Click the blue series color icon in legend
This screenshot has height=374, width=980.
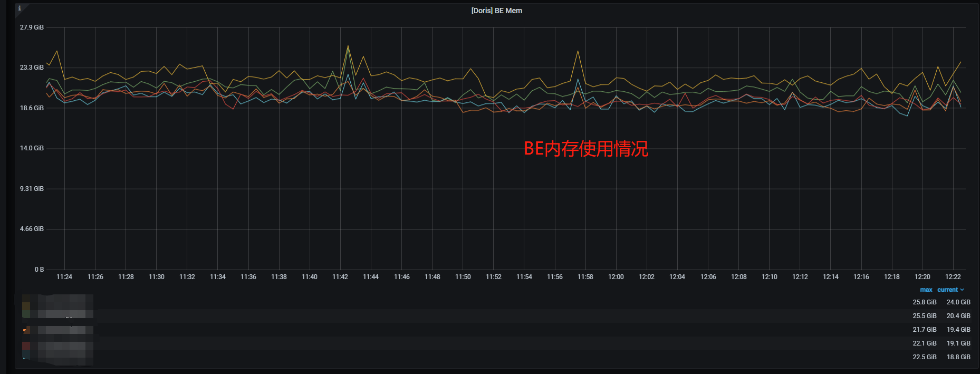(26, 357)
